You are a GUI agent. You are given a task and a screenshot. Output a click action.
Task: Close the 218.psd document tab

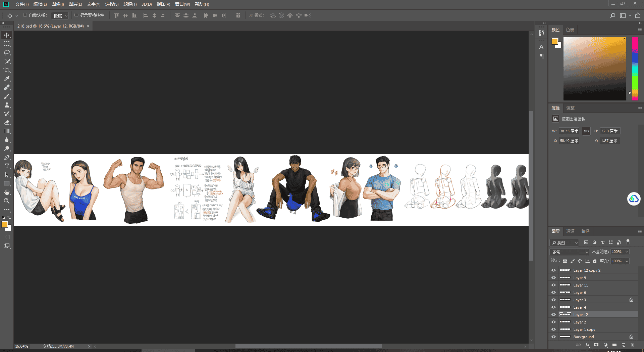pyautogui.click(x=88, y=26)
